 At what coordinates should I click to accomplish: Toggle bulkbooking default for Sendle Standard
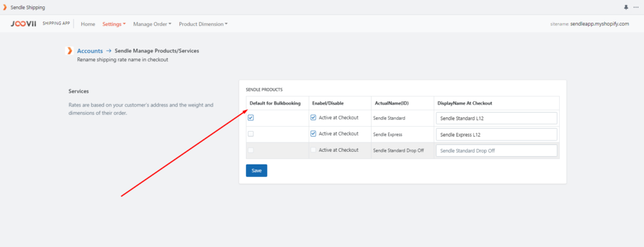click(x=251, y=118)
